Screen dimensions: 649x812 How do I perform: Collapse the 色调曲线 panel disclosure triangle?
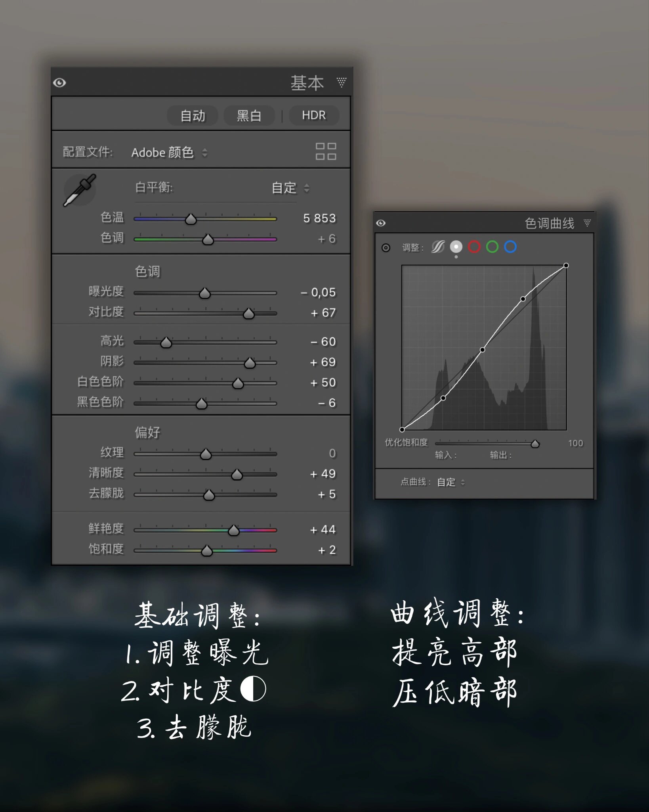coord(588,223)
